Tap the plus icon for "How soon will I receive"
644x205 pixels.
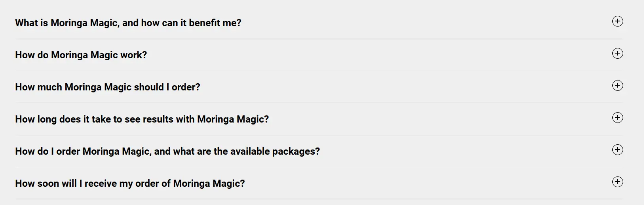coord(617,182)
